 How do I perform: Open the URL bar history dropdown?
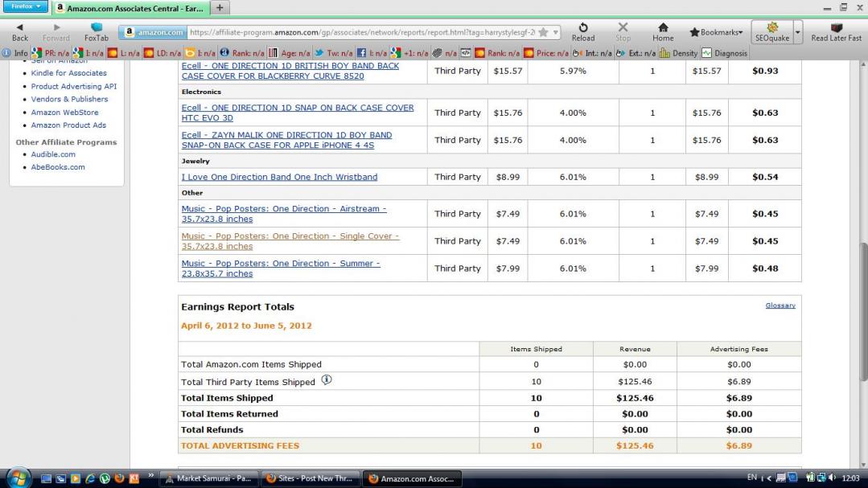point(555,33)
